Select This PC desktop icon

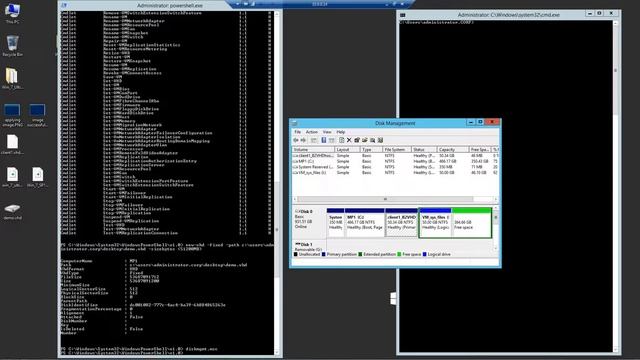tap(12, 13)
